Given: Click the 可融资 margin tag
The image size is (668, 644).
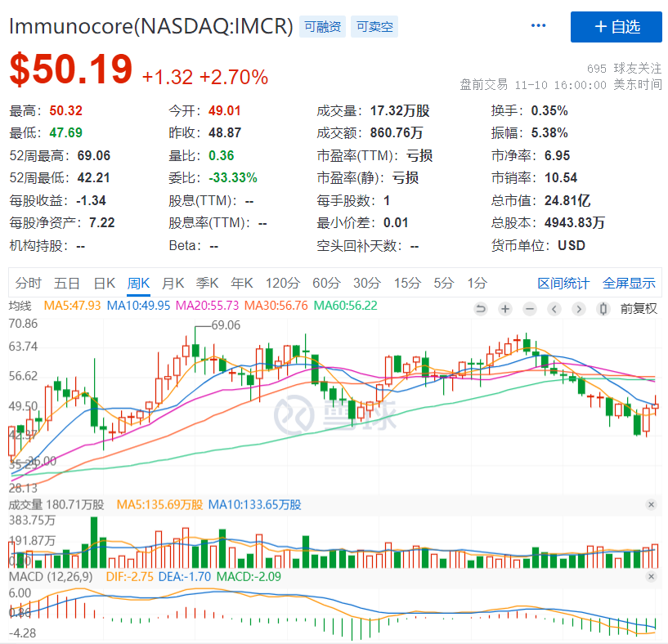Looking at the screenshot, I should [321, 27].
